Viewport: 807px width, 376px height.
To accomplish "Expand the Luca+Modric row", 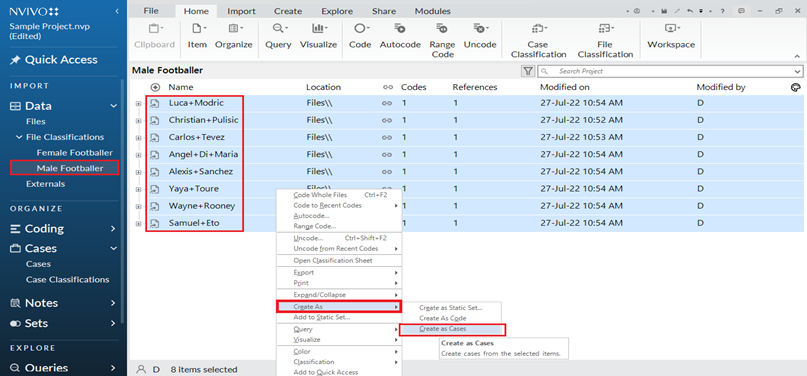I will coord(138,103).
